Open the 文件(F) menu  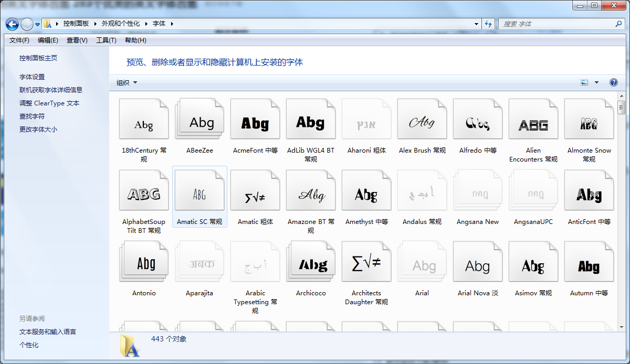19,40
